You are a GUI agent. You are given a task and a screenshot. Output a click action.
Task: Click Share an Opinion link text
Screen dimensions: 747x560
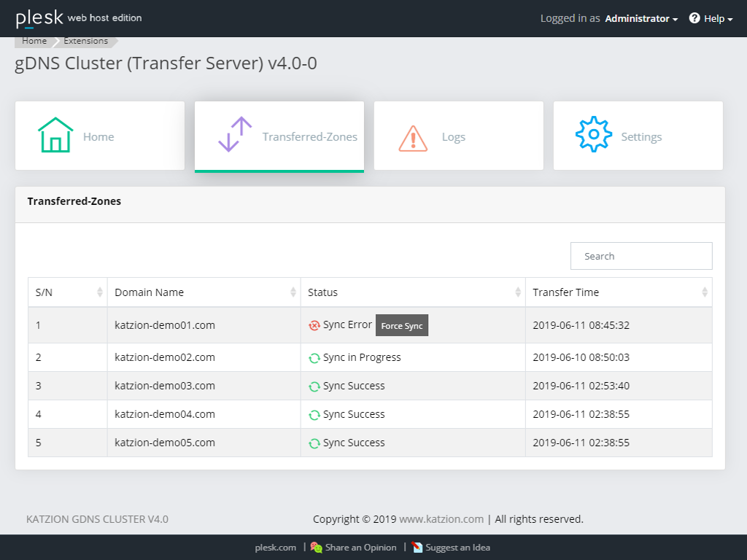360,547
